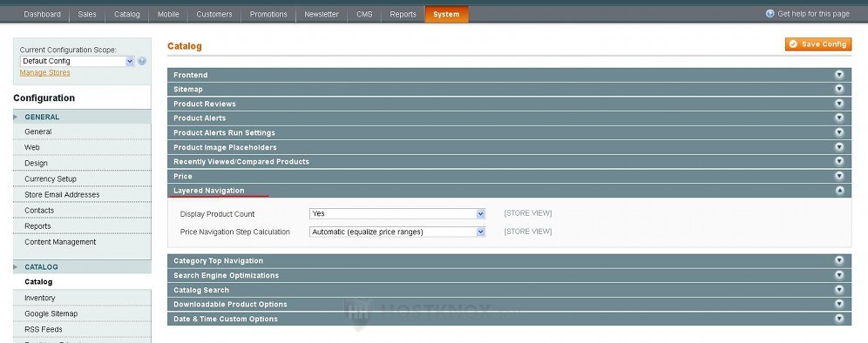Expand Date & Time Custom Options arrow icon
This screenshot has height=343, width=868.
click(x=839, y=319)
